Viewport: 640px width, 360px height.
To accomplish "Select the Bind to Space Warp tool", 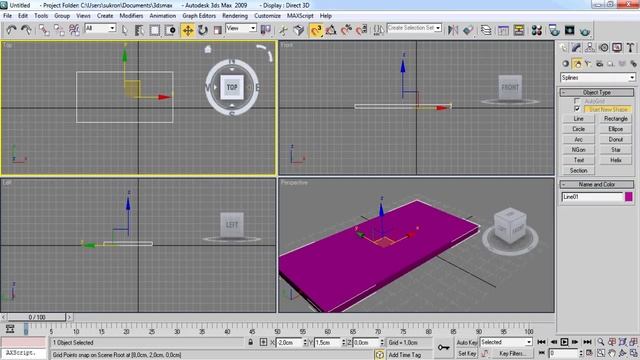I will (x=74, y=30).
